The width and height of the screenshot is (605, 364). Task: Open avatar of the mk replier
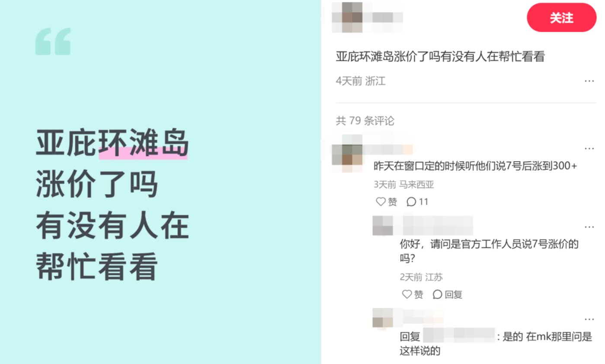point(383,319)
